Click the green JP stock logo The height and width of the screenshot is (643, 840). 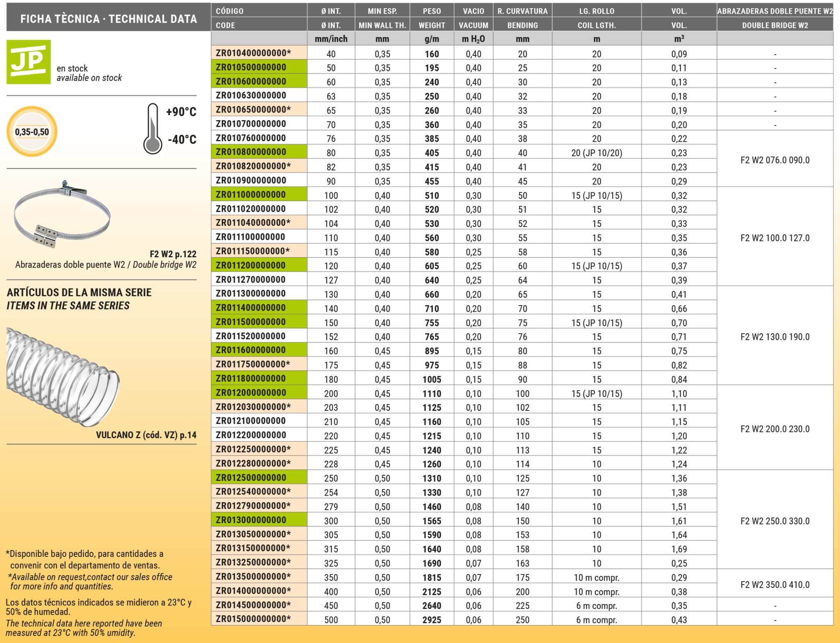[x=29, y=62]
